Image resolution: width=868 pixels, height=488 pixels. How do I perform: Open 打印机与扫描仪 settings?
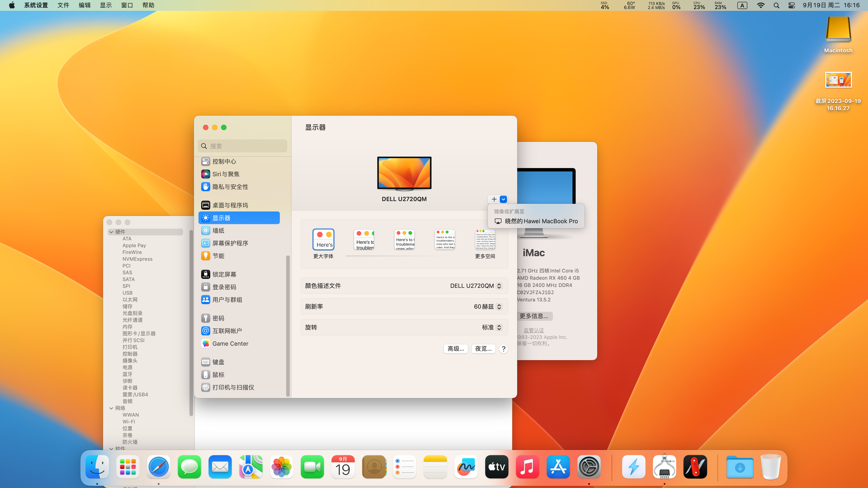[233, 387]
